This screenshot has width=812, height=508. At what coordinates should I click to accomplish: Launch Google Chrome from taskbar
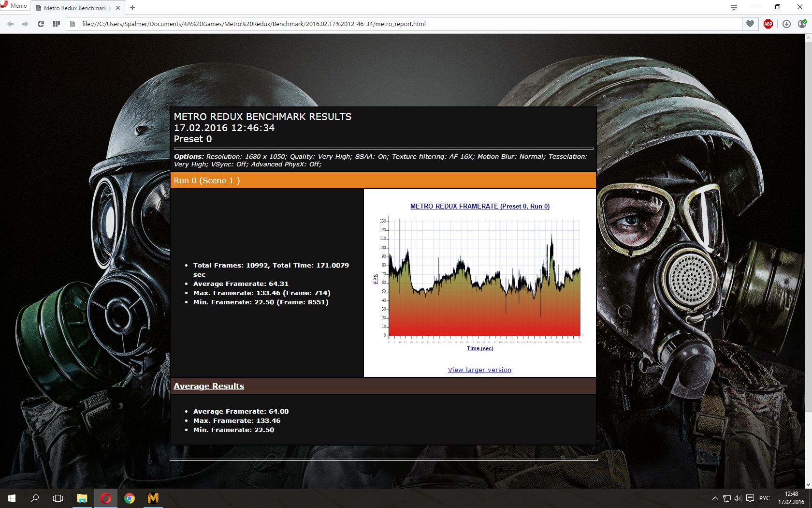click(129, 498)
